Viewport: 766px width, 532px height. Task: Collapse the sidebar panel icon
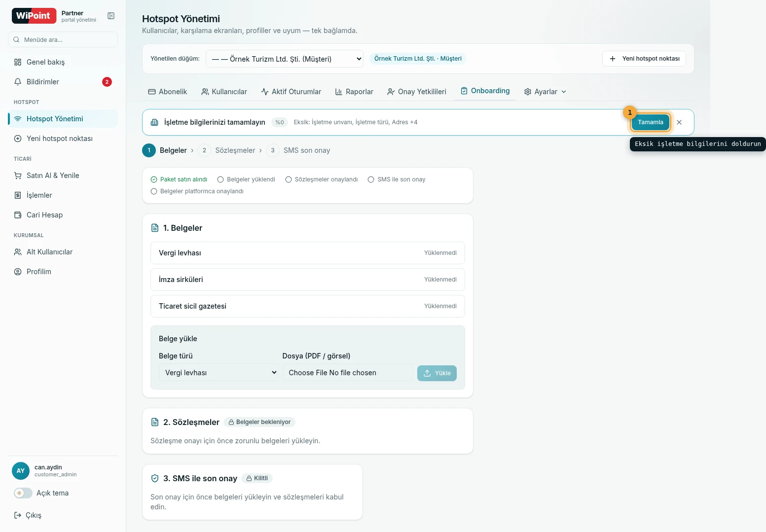[111, 16]
